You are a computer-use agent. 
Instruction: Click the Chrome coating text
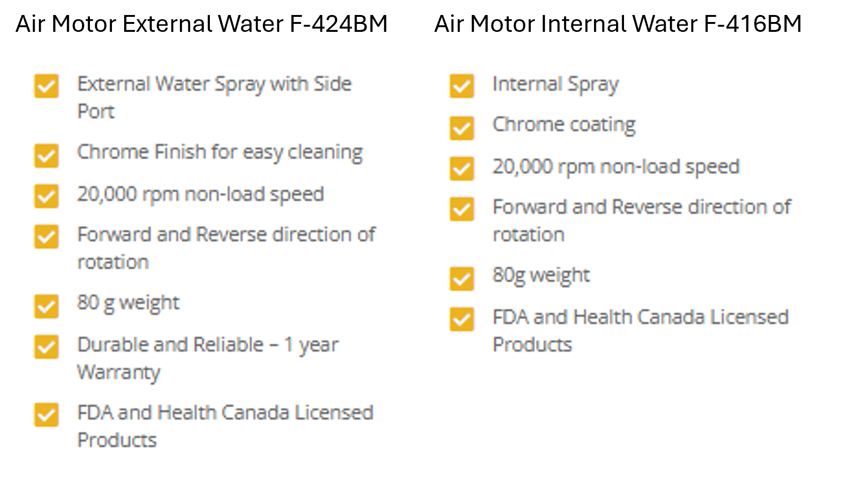click(x=564, y=125)
